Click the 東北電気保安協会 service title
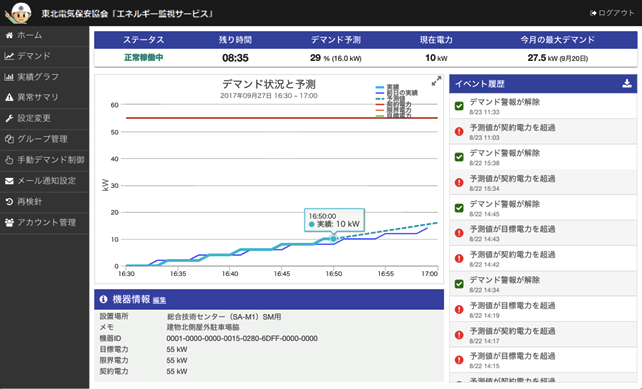This screenshot has height=389, width=642. [128, 14]
